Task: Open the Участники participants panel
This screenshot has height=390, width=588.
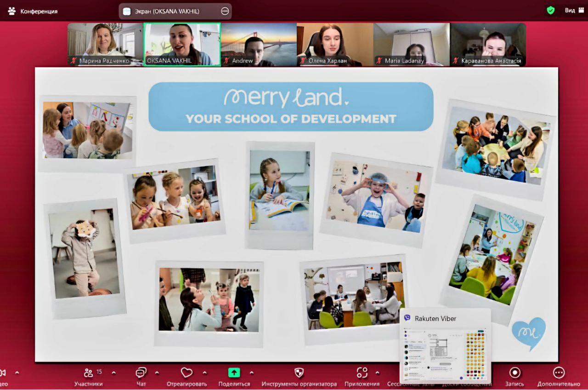Action: (x=89, y=377)
